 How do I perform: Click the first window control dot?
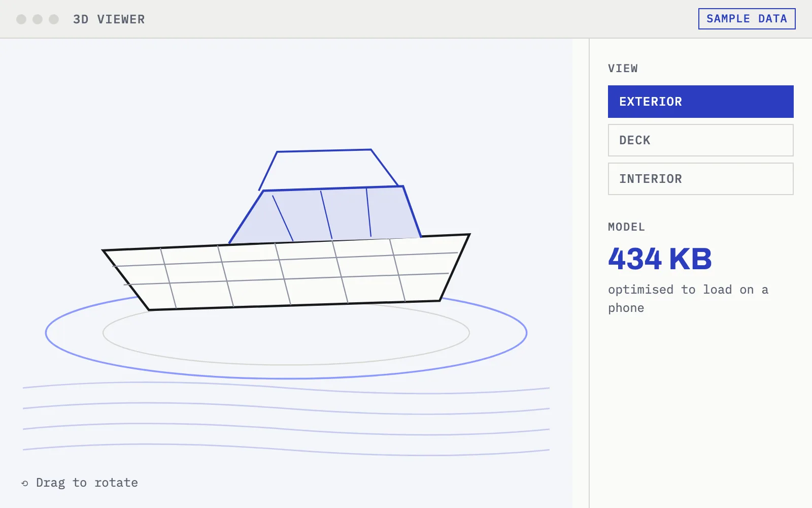[21, 19]
